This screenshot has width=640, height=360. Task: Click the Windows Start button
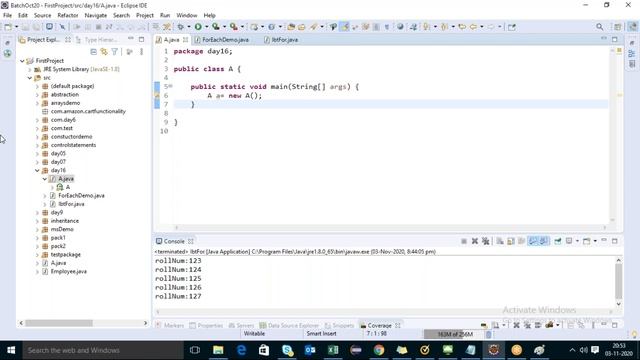[11, 350]
